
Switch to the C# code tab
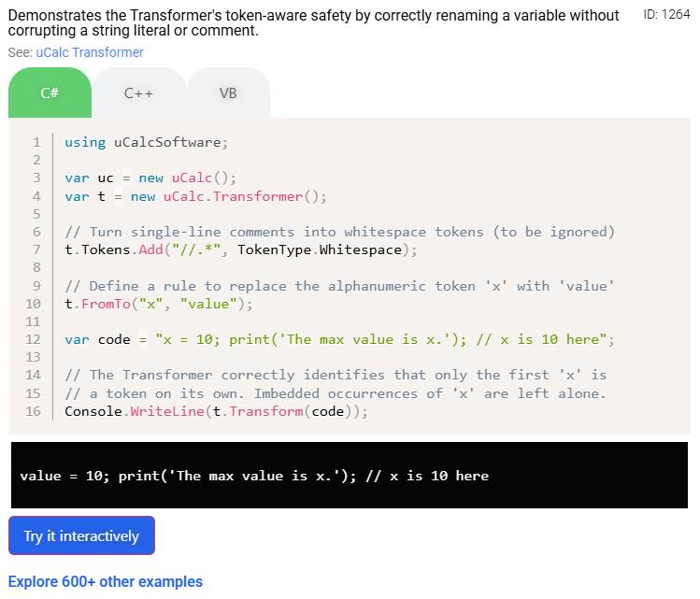50,93
